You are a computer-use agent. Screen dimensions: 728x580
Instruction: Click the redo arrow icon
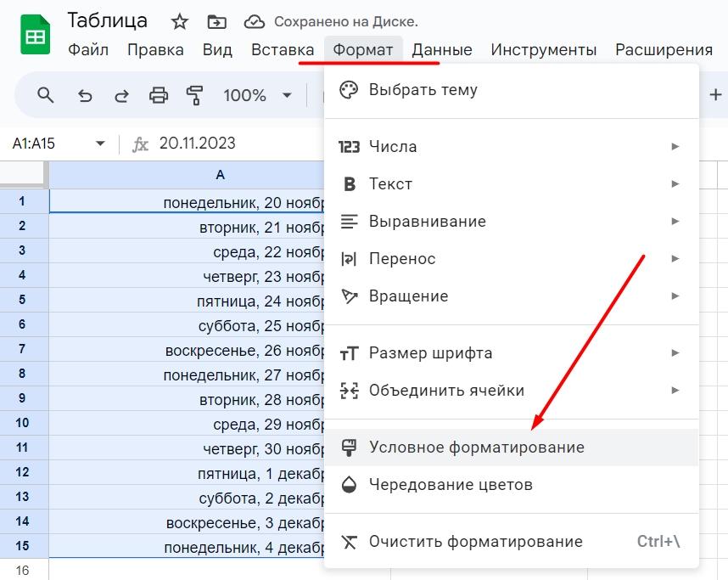(121, 95)
